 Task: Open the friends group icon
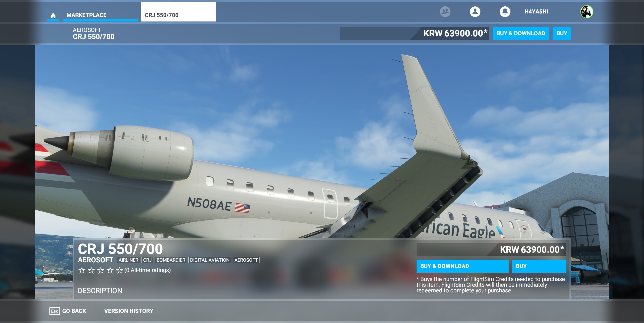(x=445, y=12)
